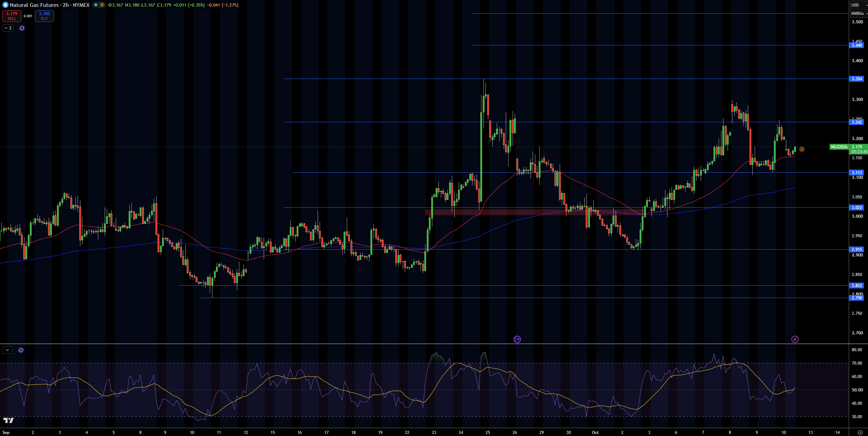Click the 0.001 spread value between Sell and Buy
The height and width of the screenshot is (436, 868).
[x=28, y=16]
